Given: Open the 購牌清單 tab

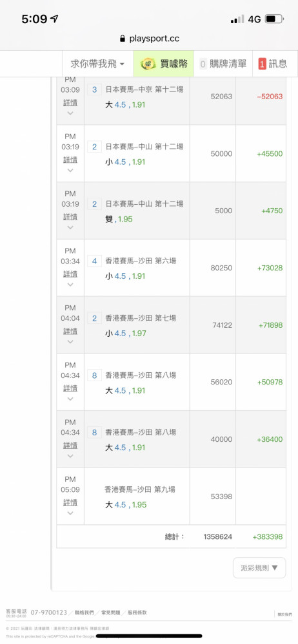Looking at the screenshot, I should (x=223, y=64).
